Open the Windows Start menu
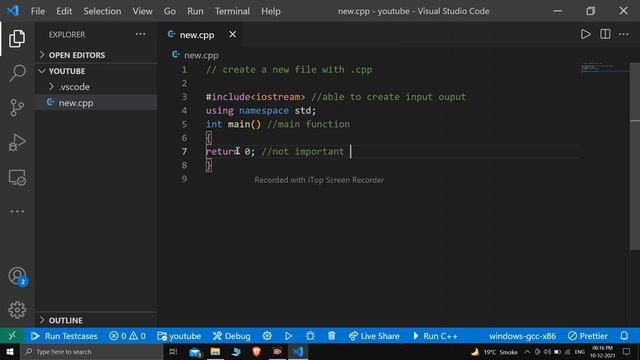 (x=10, y=352)
